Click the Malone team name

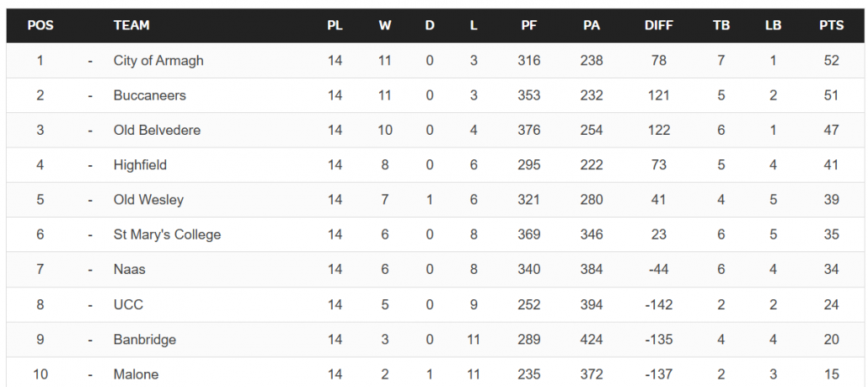pos(136,374)
